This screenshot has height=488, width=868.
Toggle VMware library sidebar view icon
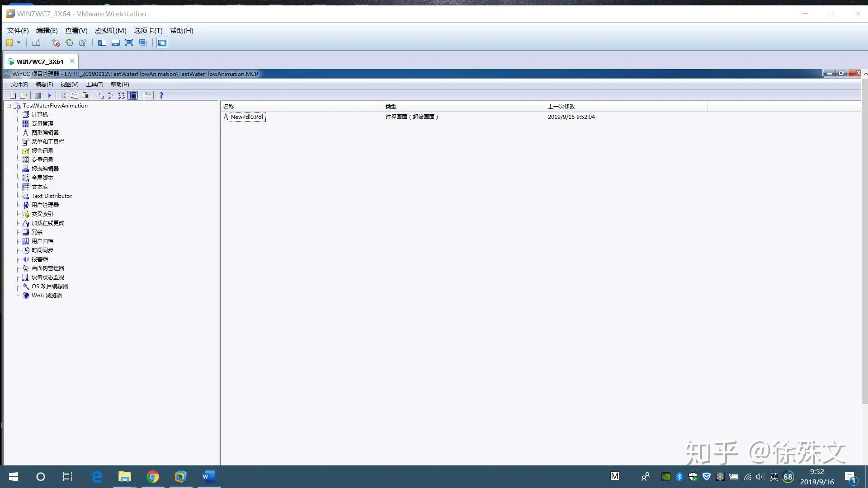pyautogui.click(x=102, y=42)
